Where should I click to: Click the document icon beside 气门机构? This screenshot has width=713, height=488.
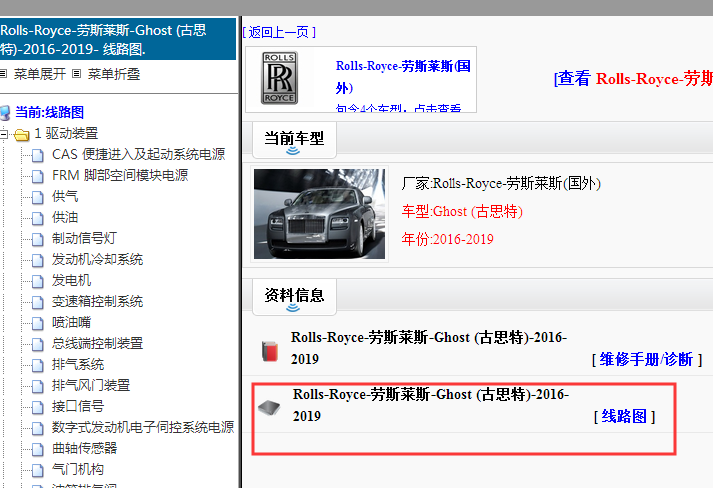click(38, 470)
